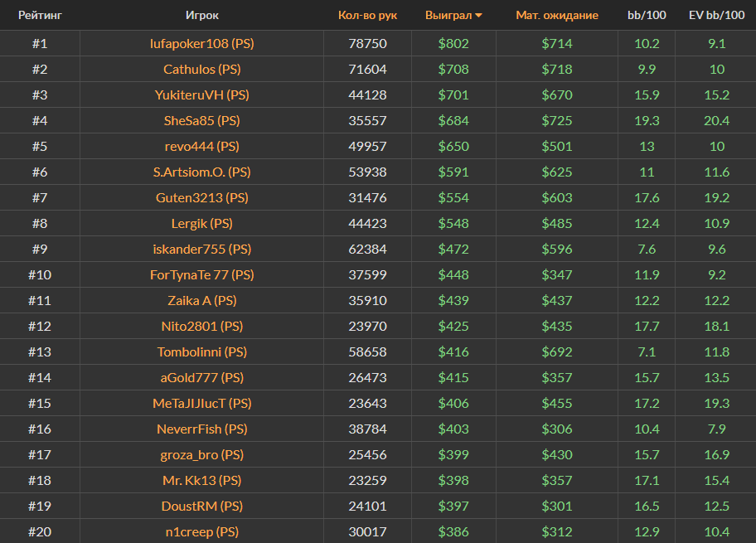Sort table by Мат. ожидание column
The width and height of the screenshot is (756, 543).
(556, 15)
